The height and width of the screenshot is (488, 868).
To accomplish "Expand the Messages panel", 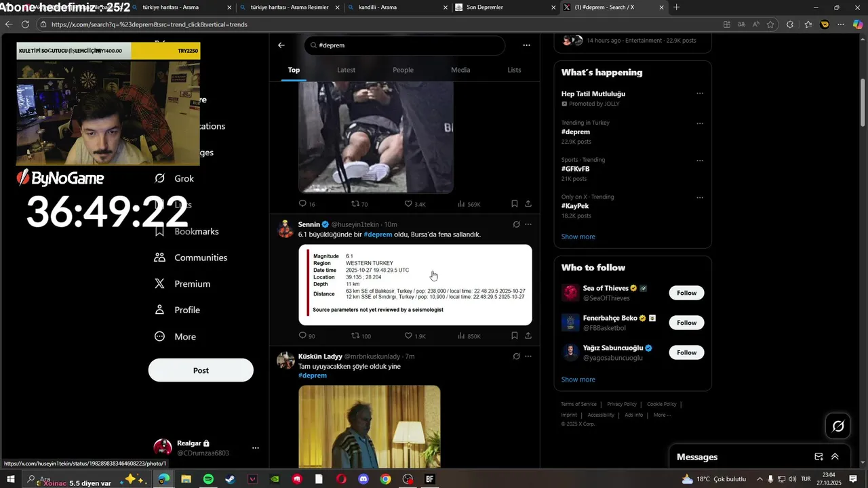I will pyautogui.click(x=835, y=457).
